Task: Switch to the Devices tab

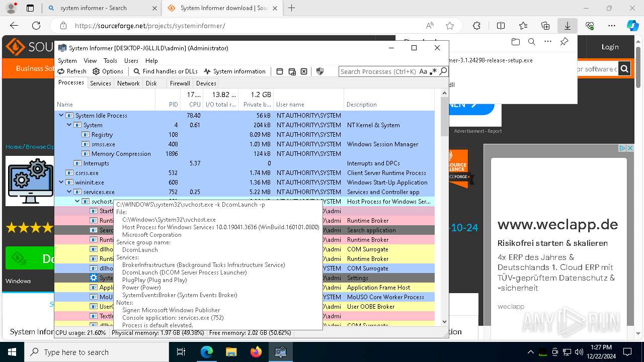Action: click(206, 83)
